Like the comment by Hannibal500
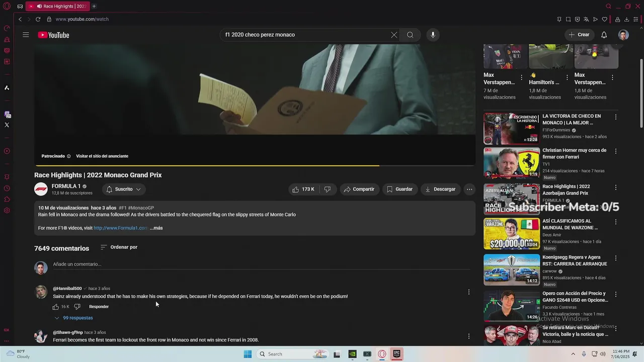The height and width of the screenshot is (362, 644). 56,307
